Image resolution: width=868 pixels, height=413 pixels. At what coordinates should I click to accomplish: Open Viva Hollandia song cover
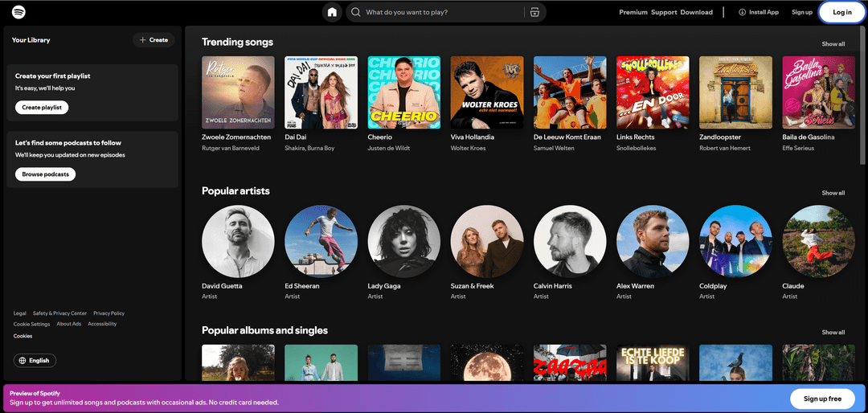point(487,92)
